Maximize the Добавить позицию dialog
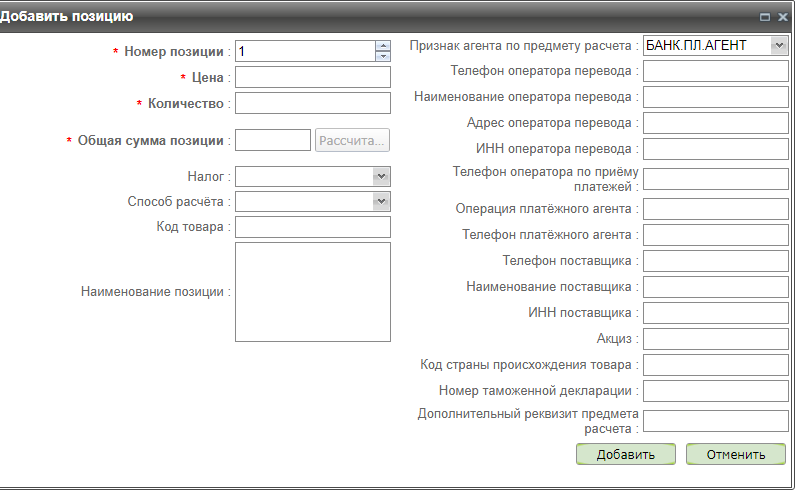 point(765,17)
